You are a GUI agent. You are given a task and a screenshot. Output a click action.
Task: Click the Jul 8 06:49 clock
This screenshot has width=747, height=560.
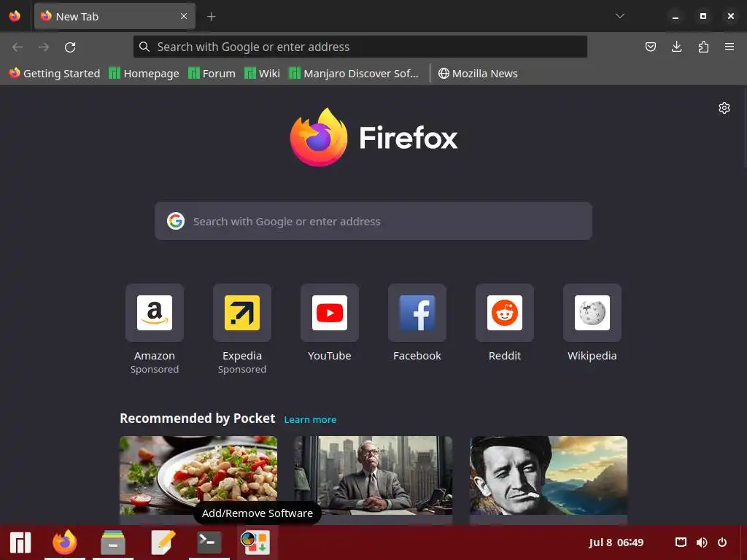616,542
